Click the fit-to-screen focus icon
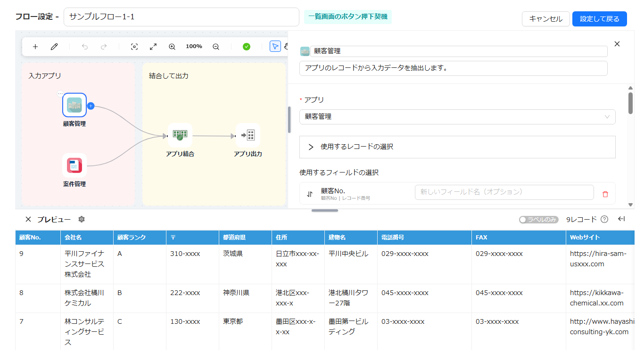This screenshot has width=644, height=362. pos(134,47)
